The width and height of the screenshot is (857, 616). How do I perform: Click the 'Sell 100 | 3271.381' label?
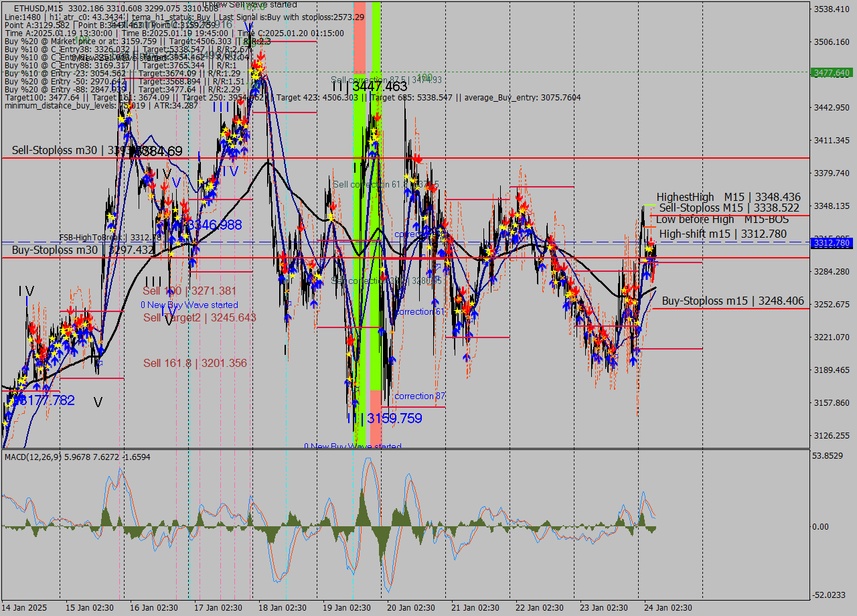(189, 291)
